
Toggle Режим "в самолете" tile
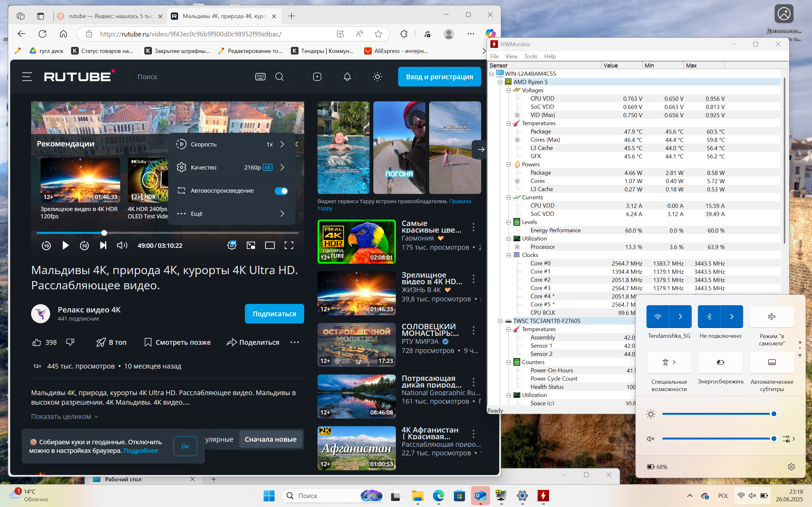tap(772, 317)
